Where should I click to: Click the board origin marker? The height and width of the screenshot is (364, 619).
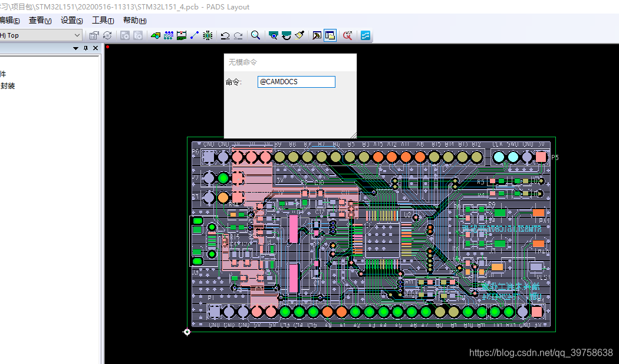(x=187, y=332)
